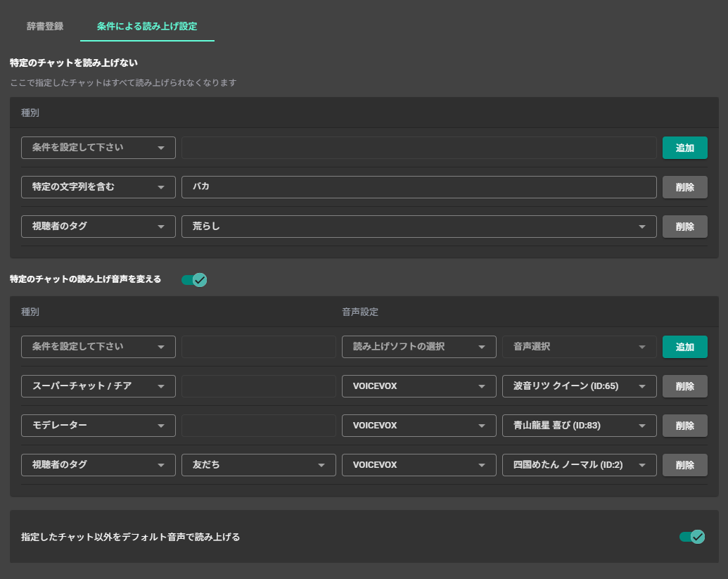The width and height of the screenshot is (728, 579).
Task: Select the 条件による読み上げ設定 tab
Action: (x=147, y=27)
